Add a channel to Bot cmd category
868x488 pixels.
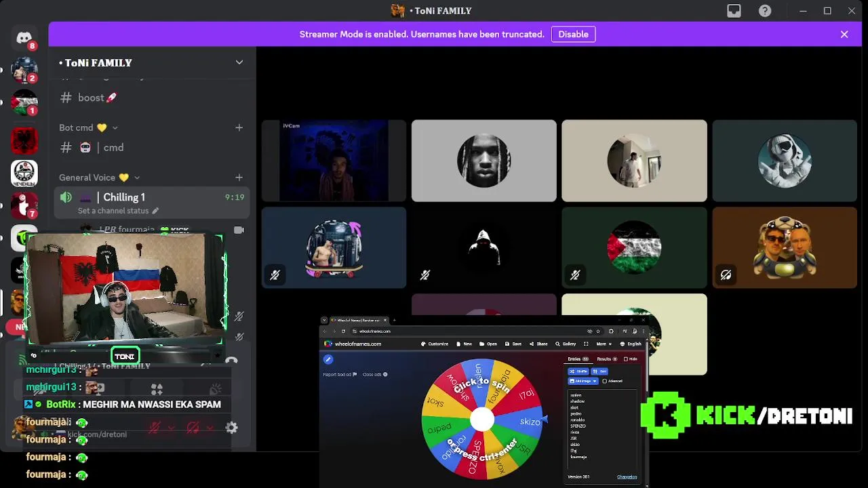click(x=239, y=127)
